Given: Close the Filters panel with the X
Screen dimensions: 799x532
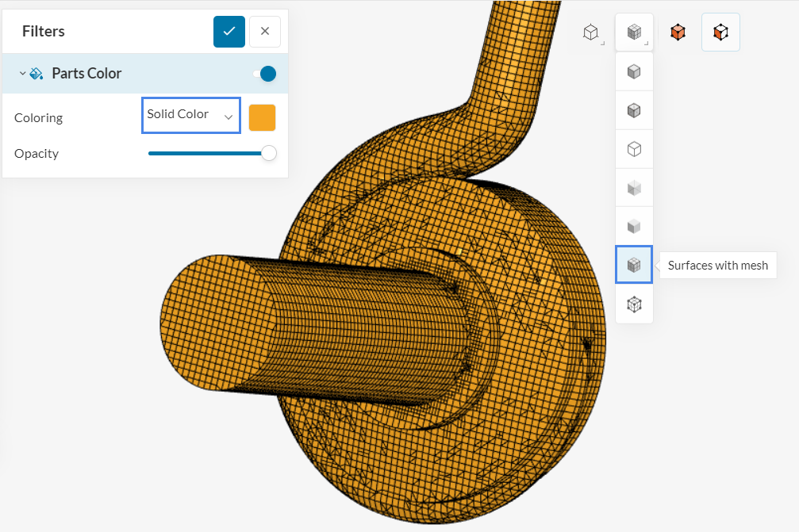Looking at the screenshot, I should (265, 32).
